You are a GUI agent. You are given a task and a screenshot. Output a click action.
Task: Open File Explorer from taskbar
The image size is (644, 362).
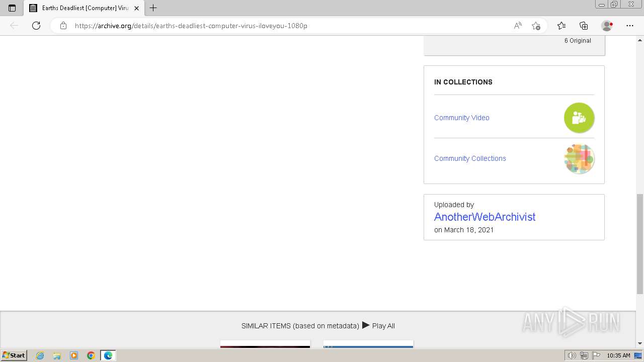57,355
